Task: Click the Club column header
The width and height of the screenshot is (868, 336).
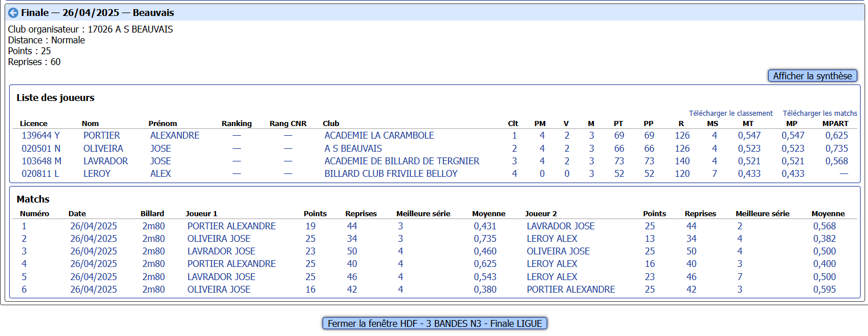Action: pyautogui.click(x=331, y=123)
